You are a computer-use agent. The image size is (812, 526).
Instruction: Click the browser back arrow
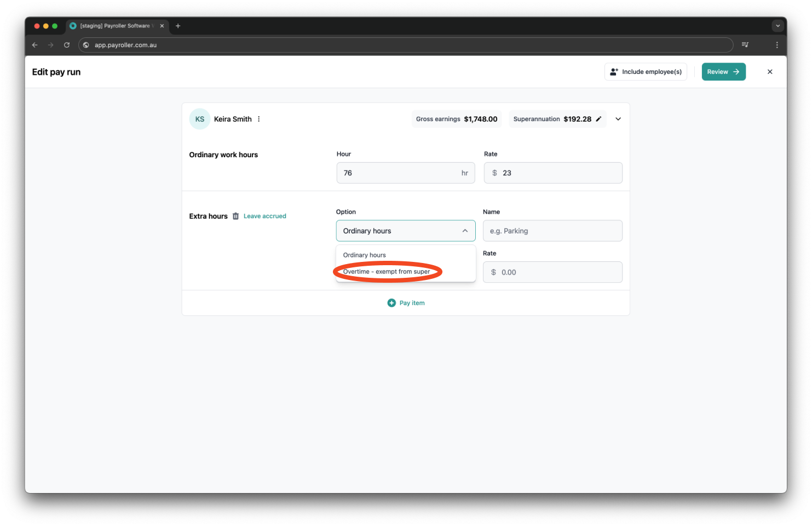point(34,45)
